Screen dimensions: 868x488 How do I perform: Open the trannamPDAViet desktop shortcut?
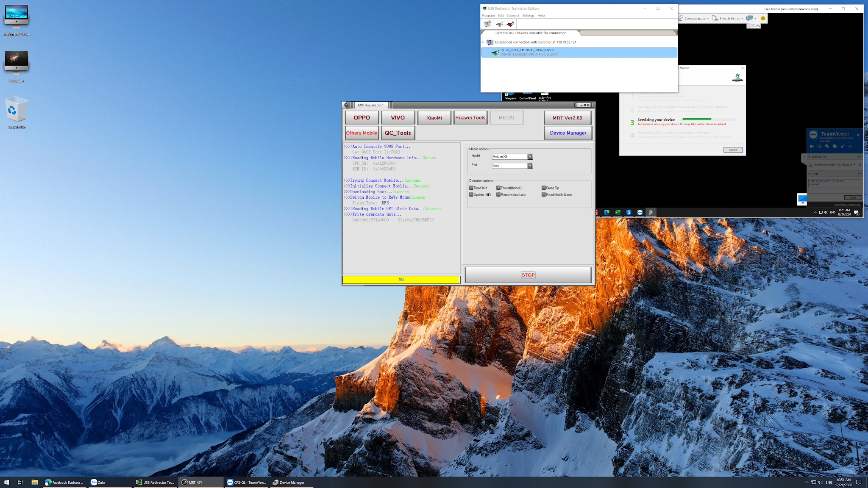click(17, 20)
